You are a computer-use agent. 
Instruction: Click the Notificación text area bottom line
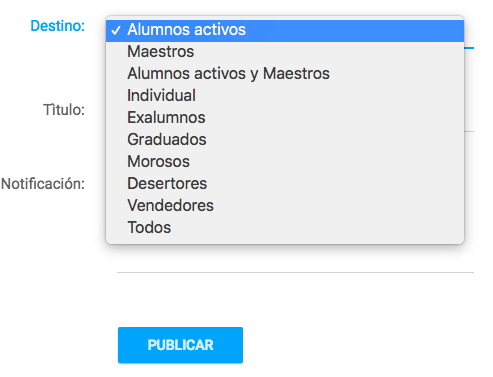[x=295, y=272]
